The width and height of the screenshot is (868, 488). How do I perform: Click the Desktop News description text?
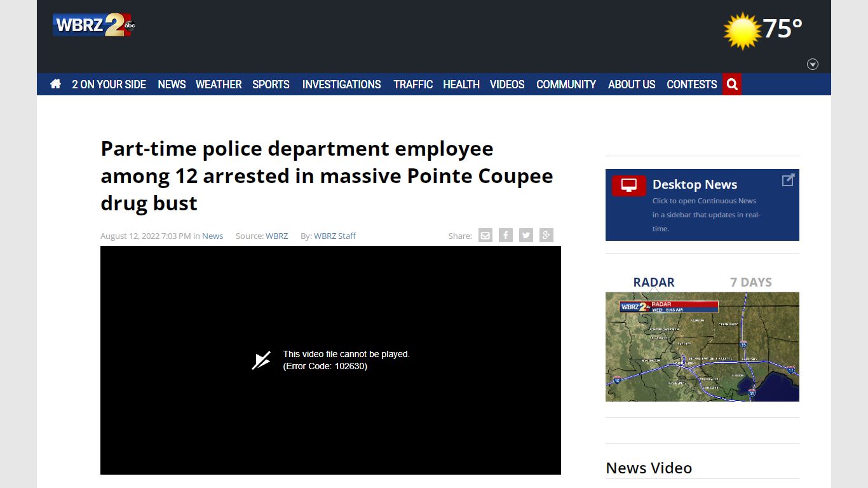(706, 215)
